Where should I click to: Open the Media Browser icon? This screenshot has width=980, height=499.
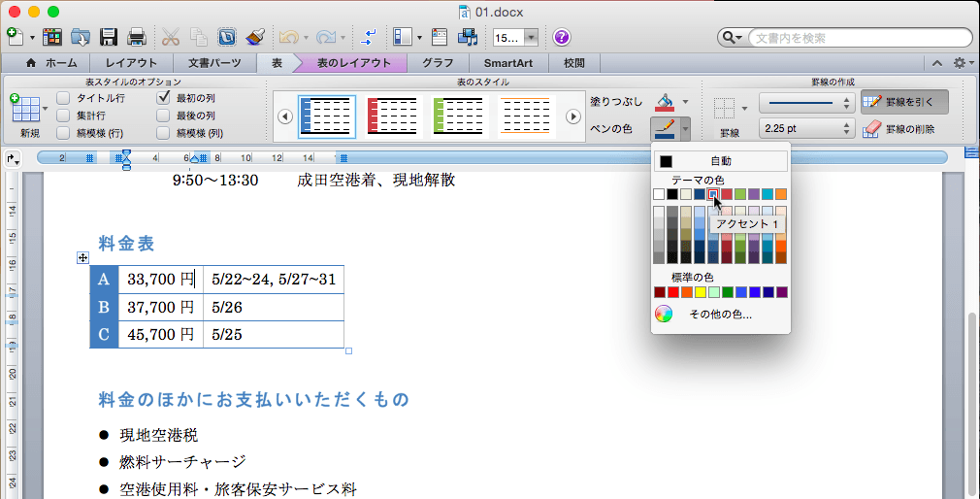click(x=468, y=38)
